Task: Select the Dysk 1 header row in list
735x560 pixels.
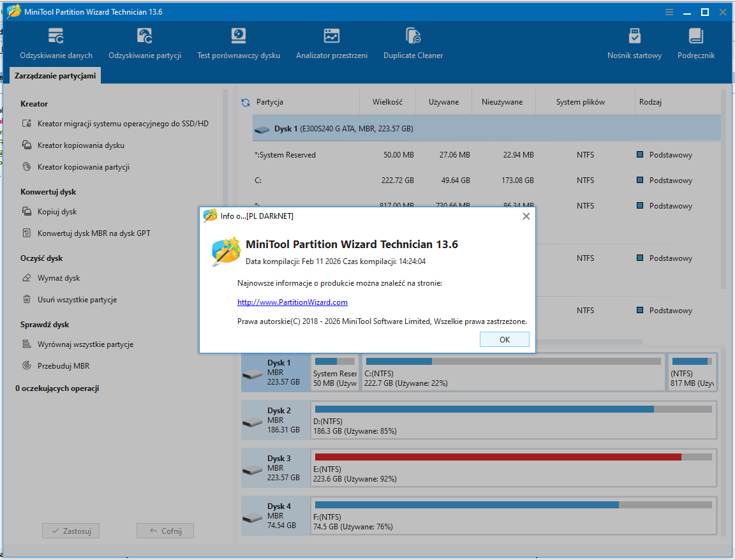Action: tap(486, 128)
